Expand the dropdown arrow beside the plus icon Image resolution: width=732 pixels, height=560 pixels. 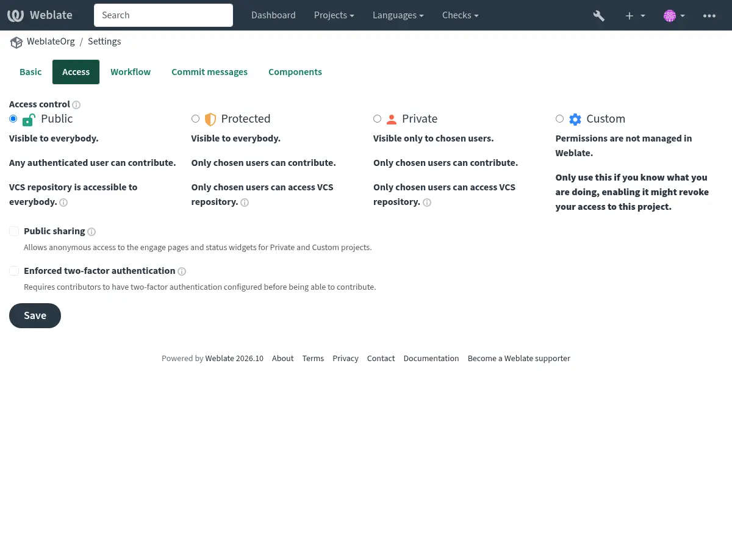coord(643,16)
